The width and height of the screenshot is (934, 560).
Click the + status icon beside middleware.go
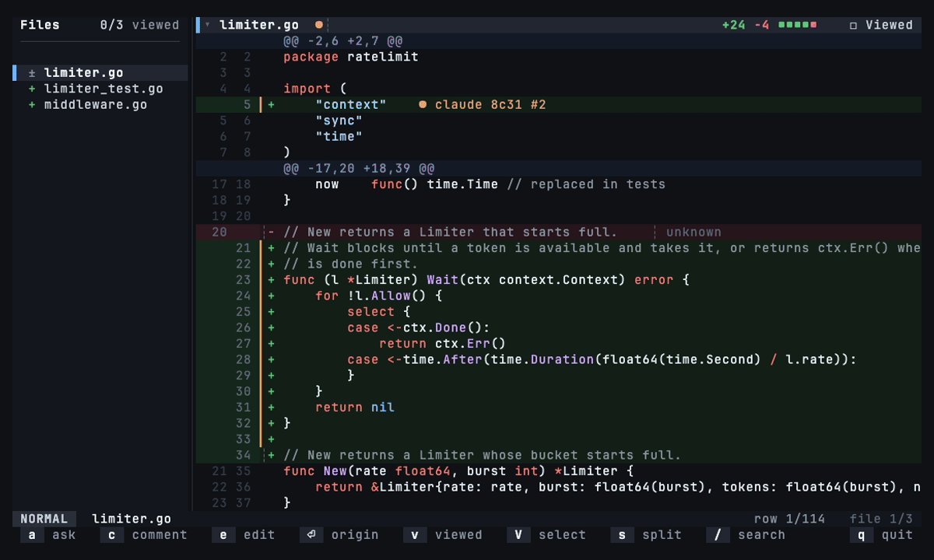point(32,105)
